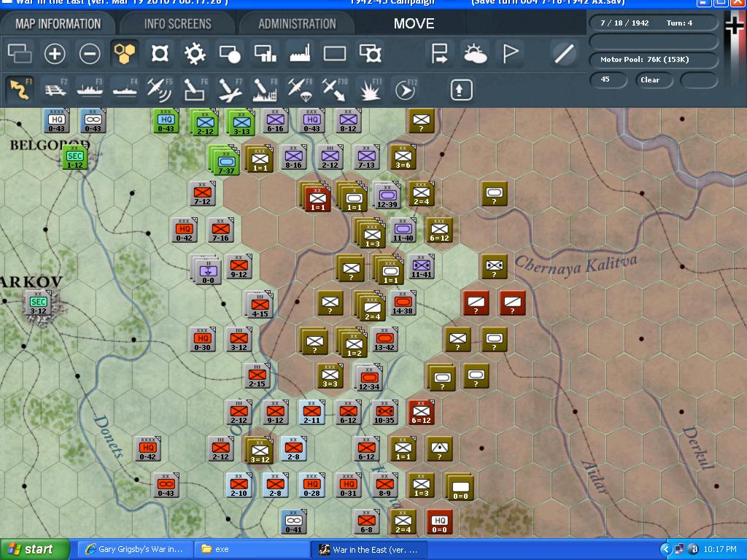Click the 45 value box
This screenshot has width=747, height=560.
tap(608, 79)
